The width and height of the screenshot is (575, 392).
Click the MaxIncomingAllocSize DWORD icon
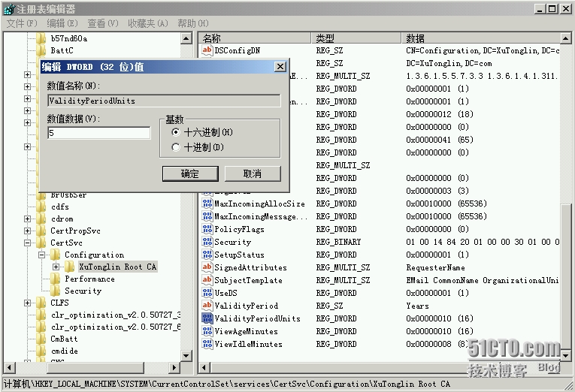pyautogui.click(x=207, y=204)
